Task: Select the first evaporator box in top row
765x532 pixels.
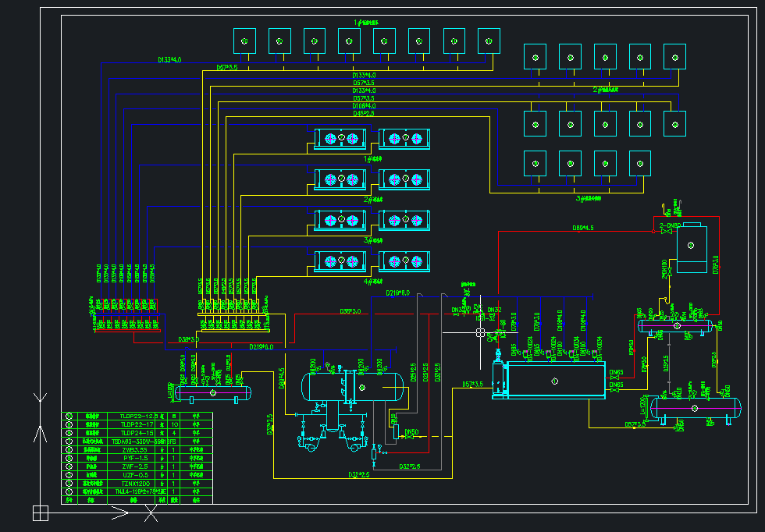Action: [244, 41]
